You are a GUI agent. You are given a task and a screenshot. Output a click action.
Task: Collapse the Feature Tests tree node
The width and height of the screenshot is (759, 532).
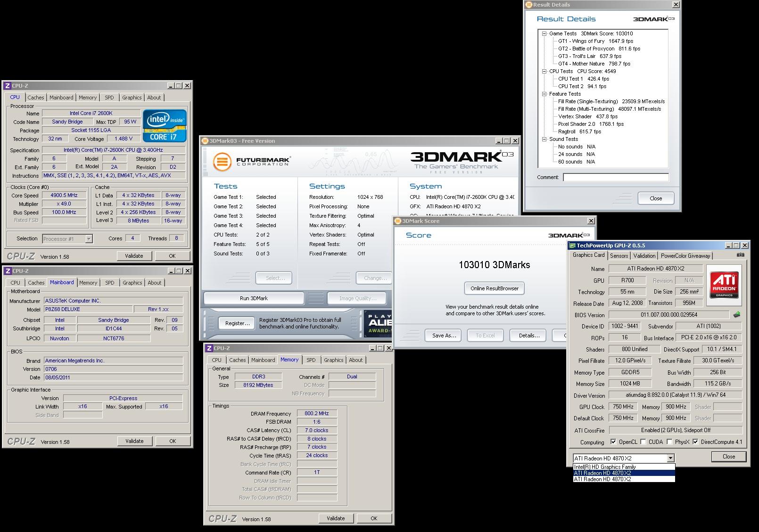(x=544, y=94)
